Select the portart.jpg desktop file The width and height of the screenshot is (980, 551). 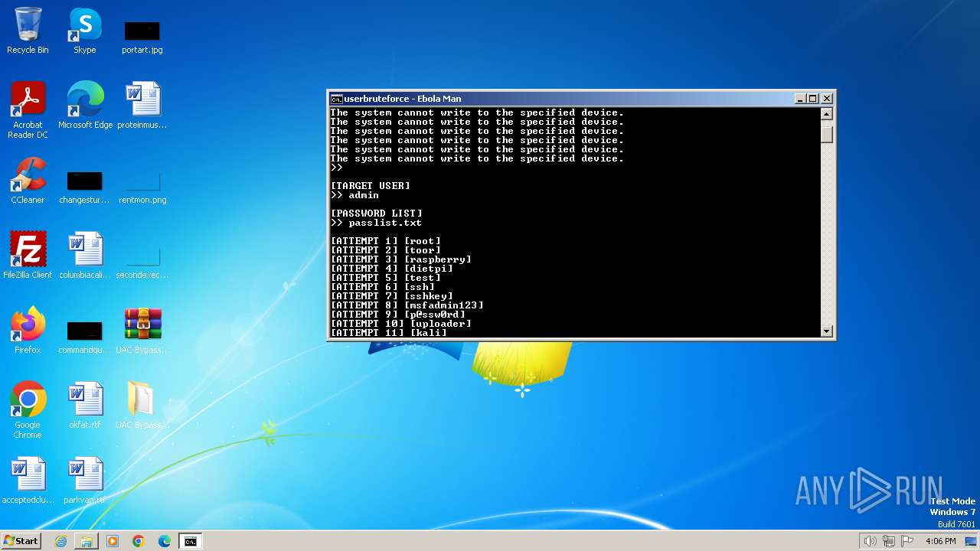pos(142,37)
